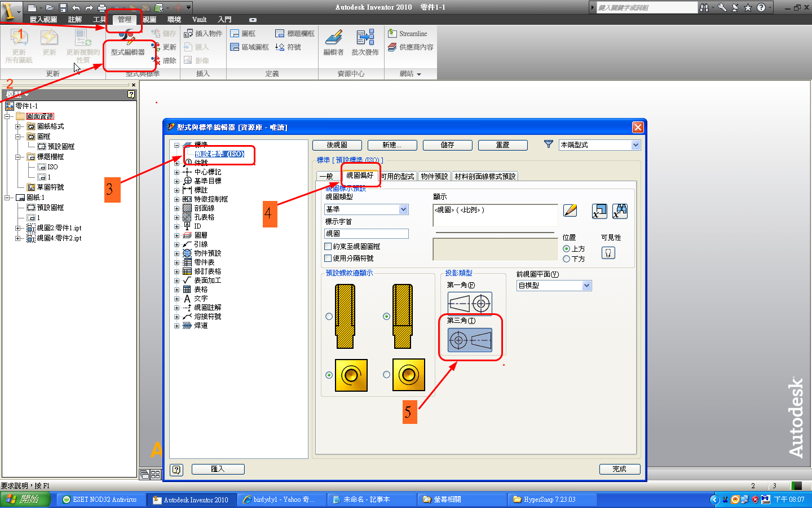Screen dimensions: 812x508
Task: Click the 插入物件 insert object tool
Action: pyautogui.click(x=203, y=34)
